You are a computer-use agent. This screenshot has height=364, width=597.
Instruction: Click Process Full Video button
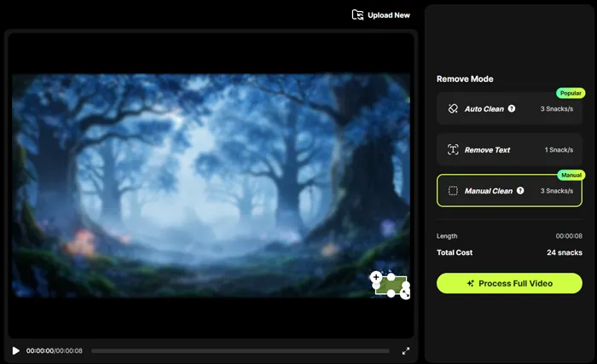(509, 283)
